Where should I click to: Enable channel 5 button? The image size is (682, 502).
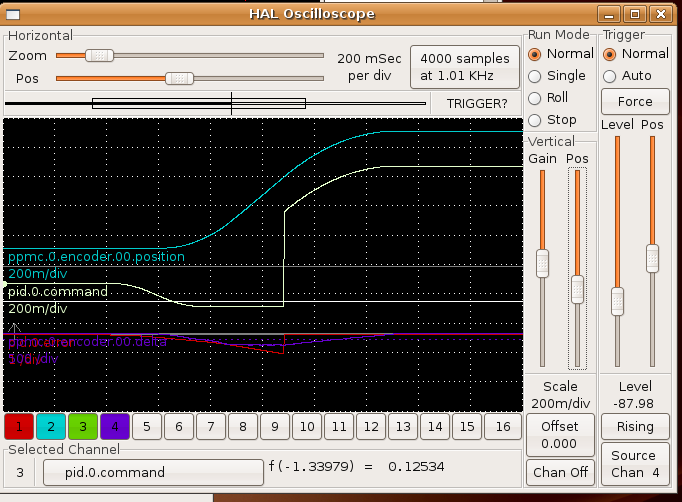point(147,426)
